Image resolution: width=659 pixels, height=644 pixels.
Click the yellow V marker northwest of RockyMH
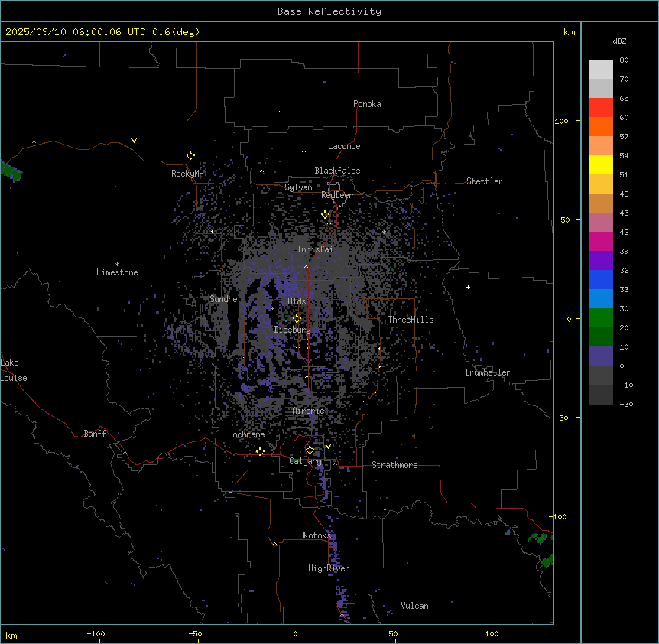(x=134, y=141)
